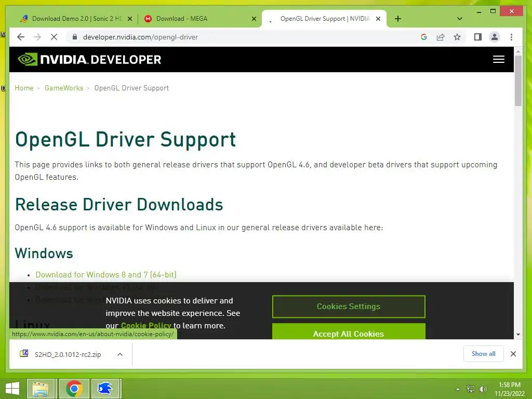Viewport: 532px width, 399px height.
Task: Show hidden system tray icons
Action: point(458,389)
